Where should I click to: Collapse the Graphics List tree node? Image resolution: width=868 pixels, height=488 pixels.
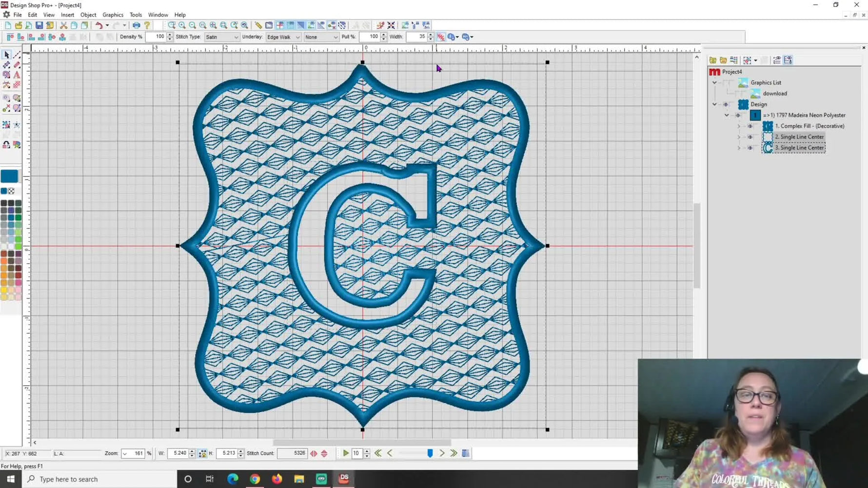pyautogui.click(x=715, y=83)
